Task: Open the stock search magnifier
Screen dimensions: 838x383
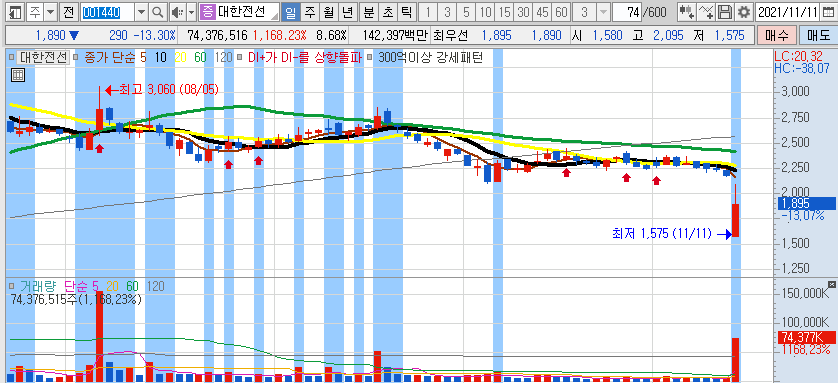Action: point(157,12)
